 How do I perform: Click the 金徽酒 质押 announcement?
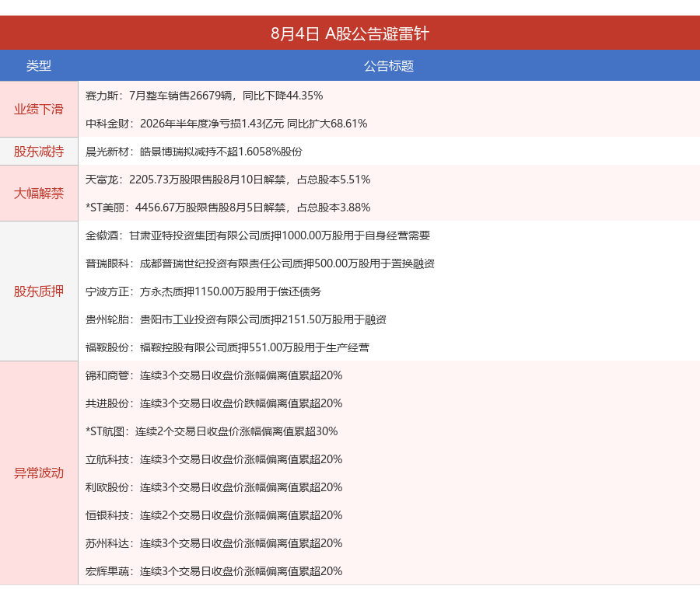tap(257, 235)
